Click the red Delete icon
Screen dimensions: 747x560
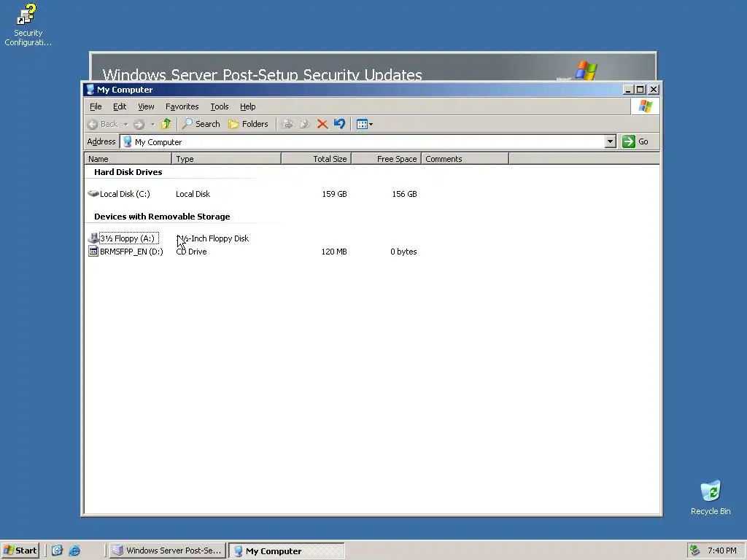[322, 124]
